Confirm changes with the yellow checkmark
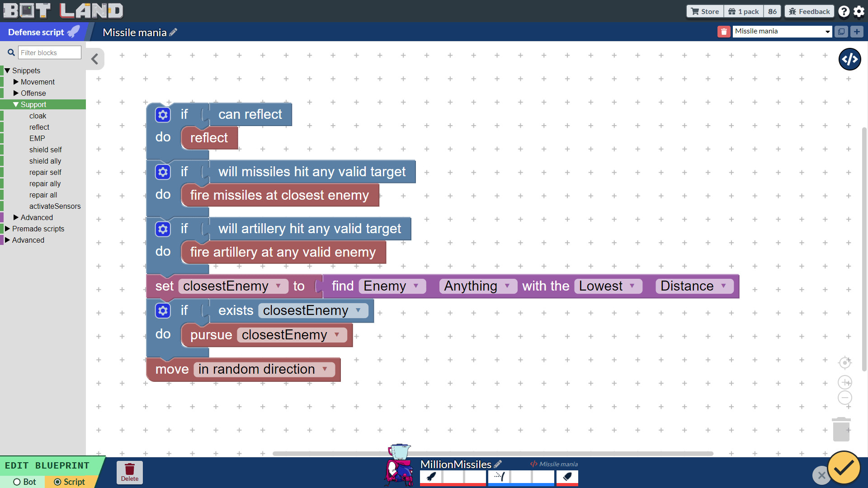868x488 pixels. [x=844, y=468]
